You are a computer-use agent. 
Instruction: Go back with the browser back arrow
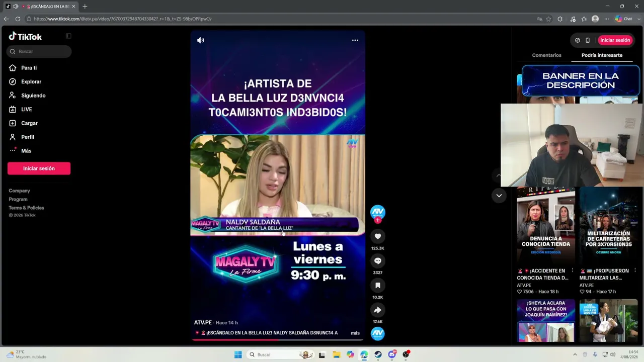pyautogui.click(x=6, y=19)
